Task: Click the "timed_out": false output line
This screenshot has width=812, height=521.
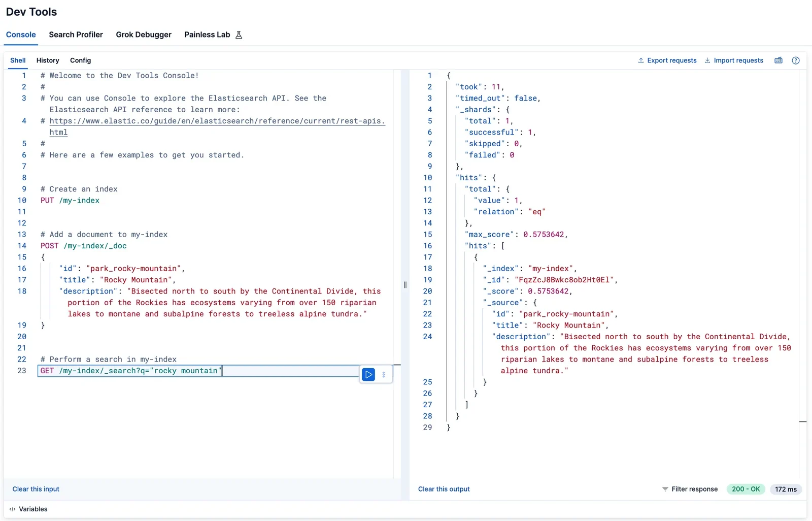Action: [x=498, y=99]
